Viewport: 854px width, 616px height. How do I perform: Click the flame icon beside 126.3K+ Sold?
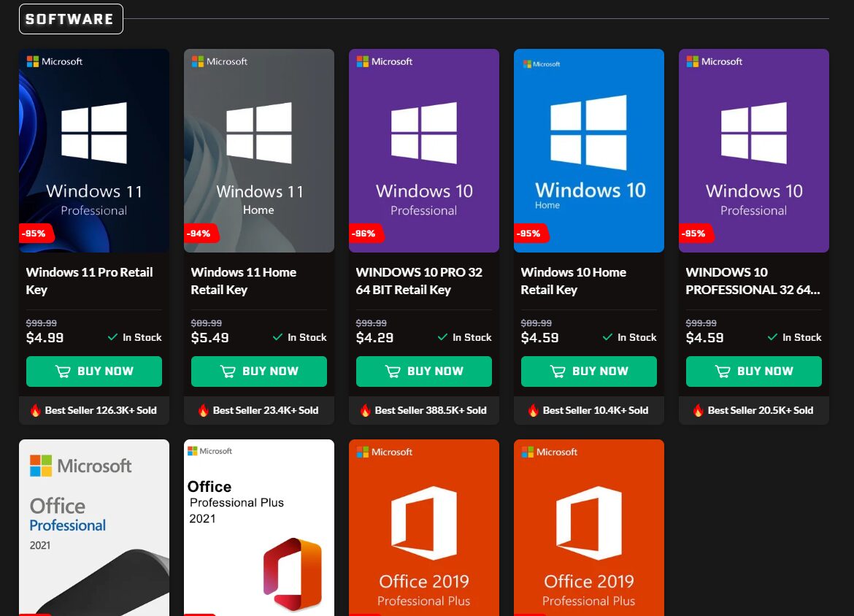pos(36,410)
